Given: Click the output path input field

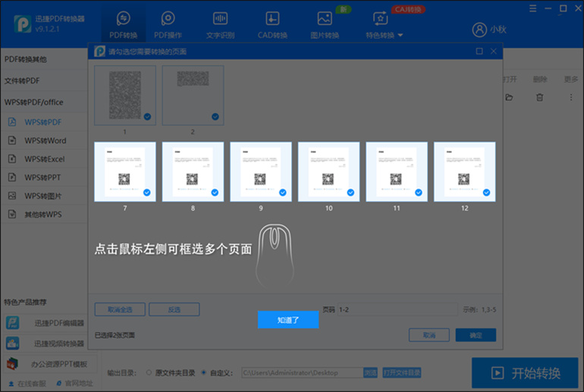Looking at the screenshot, I should 302,372.
